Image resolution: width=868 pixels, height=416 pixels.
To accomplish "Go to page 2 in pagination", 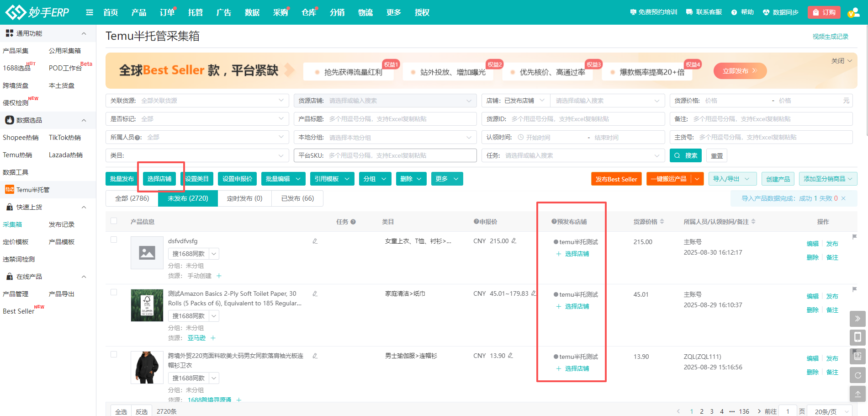I will click(x=702, y=411).
